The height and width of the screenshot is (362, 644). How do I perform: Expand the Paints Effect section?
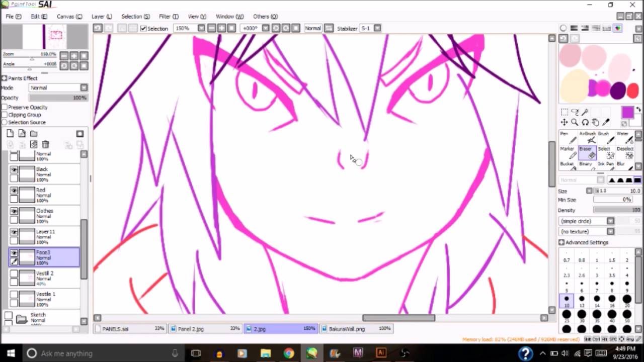[4, 78]
